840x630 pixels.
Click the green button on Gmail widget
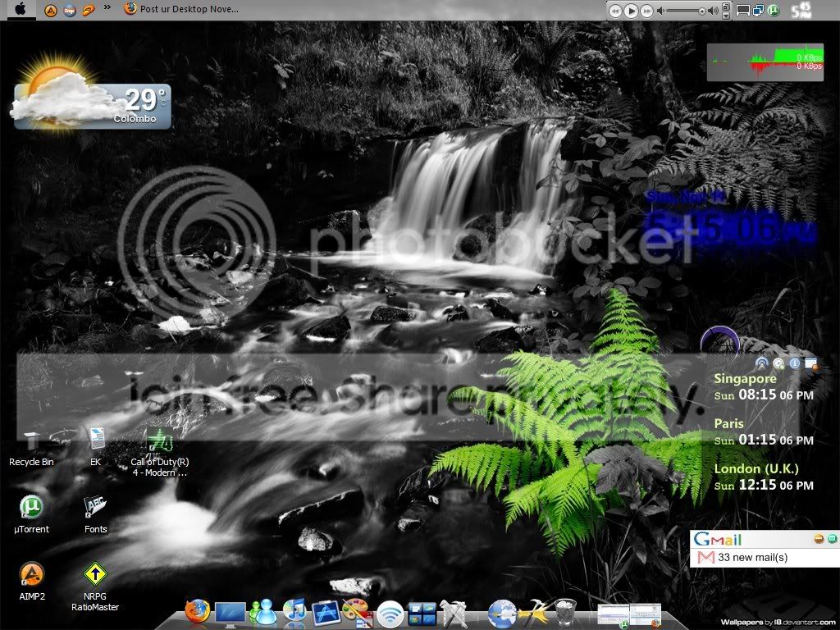click(x=832, y=538)
